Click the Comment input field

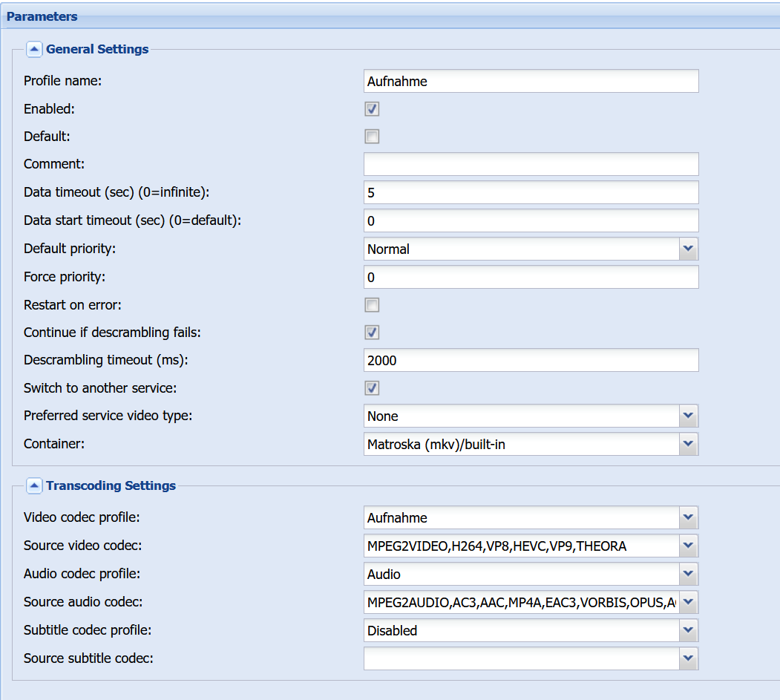[531, 164]
